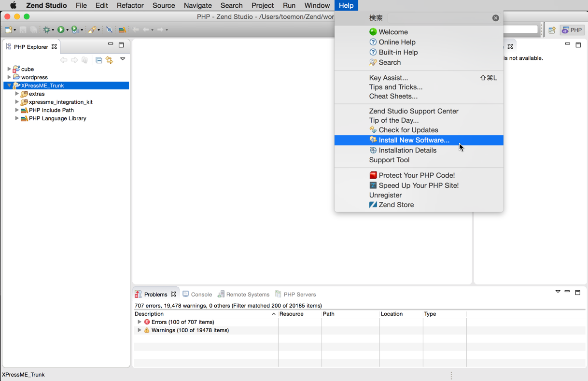Screen dimensions: 588x381
Task: Sort by Description column header
Action: click(206, 314)
